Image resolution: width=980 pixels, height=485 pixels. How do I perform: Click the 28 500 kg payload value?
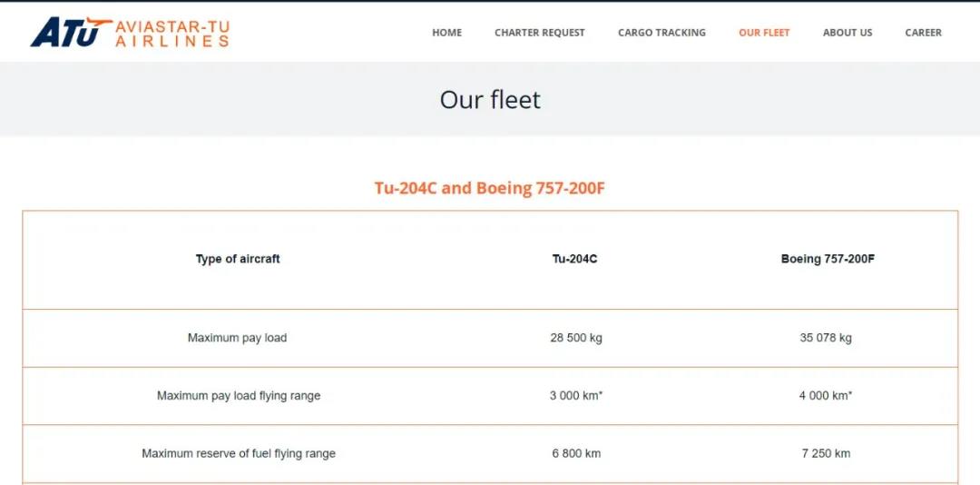pyautogui.click(x=576, y=338)
